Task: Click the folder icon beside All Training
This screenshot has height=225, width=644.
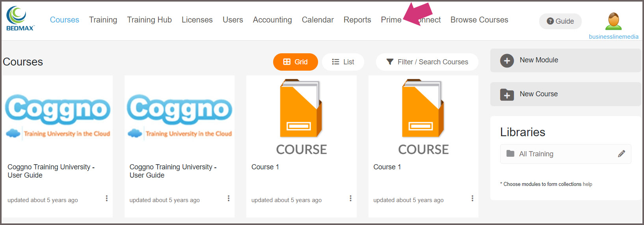Action: pos(510,154)
